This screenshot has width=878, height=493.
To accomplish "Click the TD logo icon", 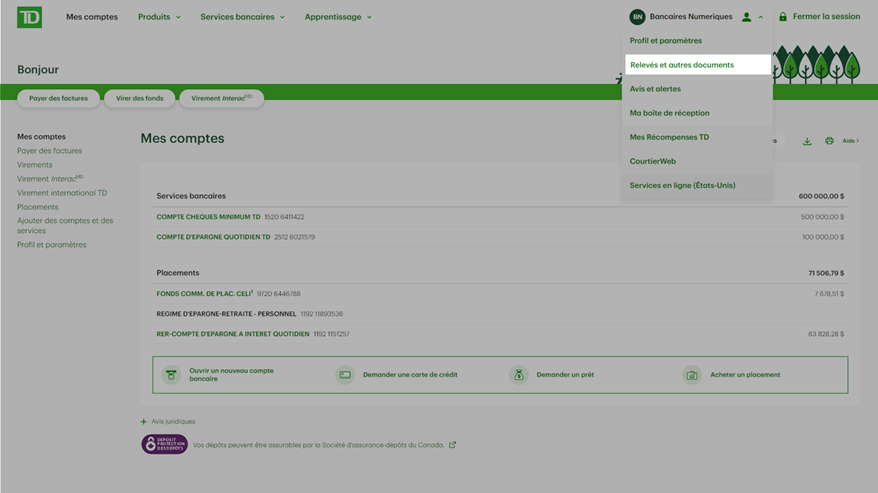I will tap(30, 17).
